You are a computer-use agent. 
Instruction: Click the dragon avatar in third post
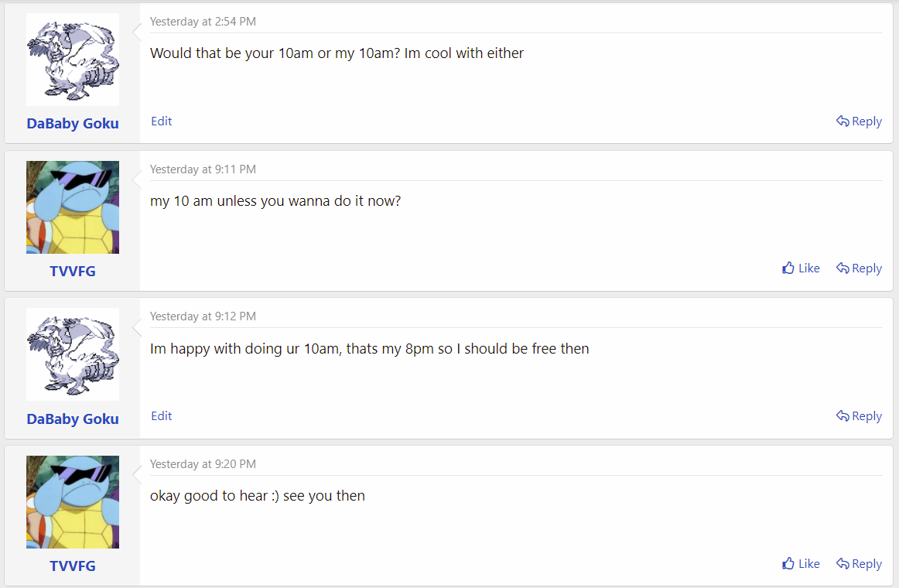[73, 354]
